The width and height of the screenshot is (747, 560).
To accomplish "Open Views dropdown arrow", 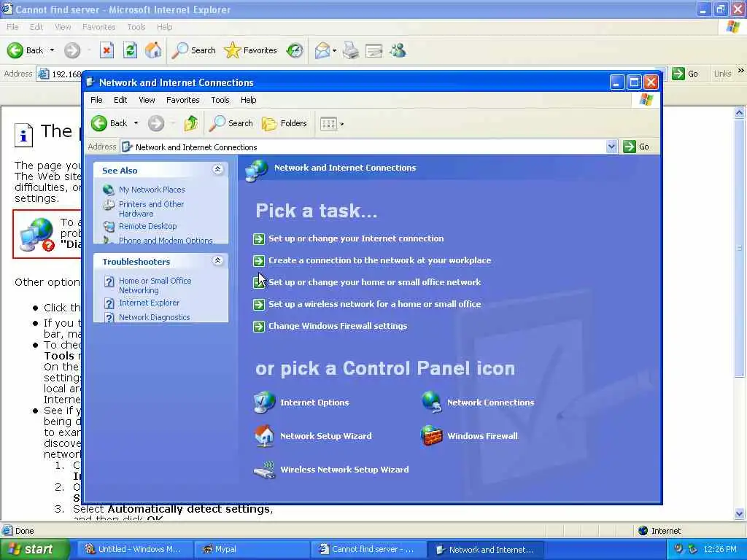I will pos(341,124).
